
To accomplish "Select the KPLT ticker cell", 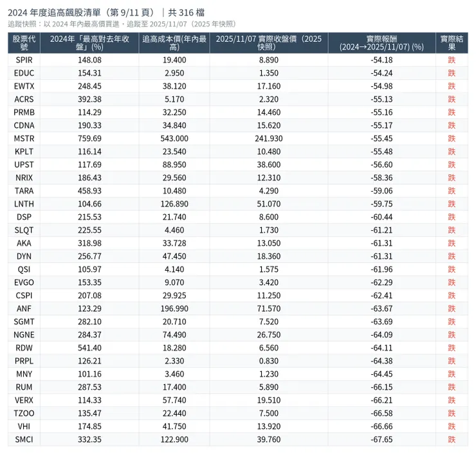I will (24, 151).
